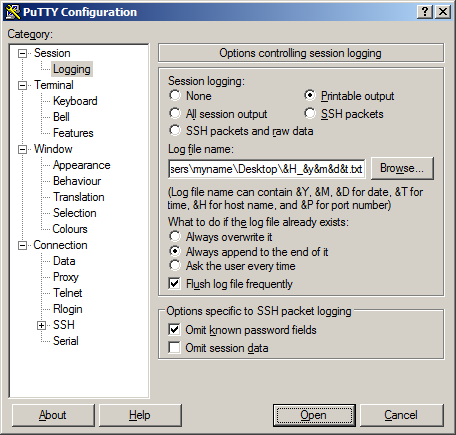Open the Keyboard category
The image size is (456, 435).
[x=75, y=101]
